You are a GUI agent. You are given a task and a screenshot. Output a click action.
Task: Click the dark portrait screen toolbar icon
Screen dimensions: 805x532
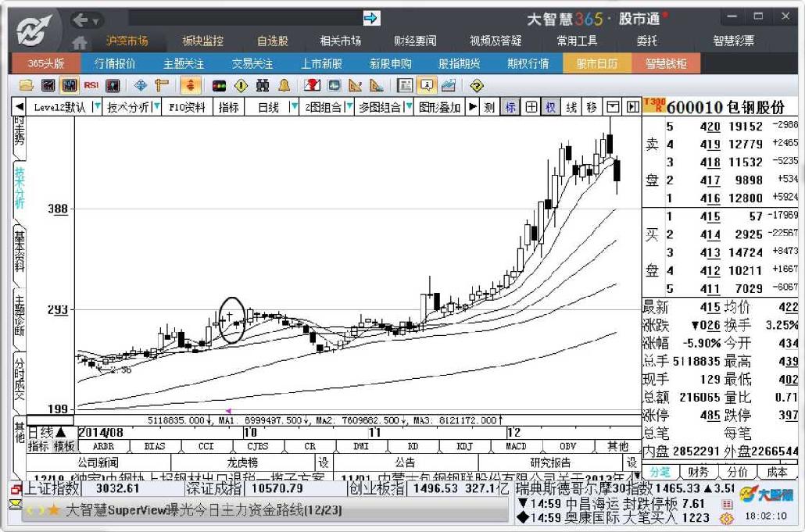tap(113, 85)
